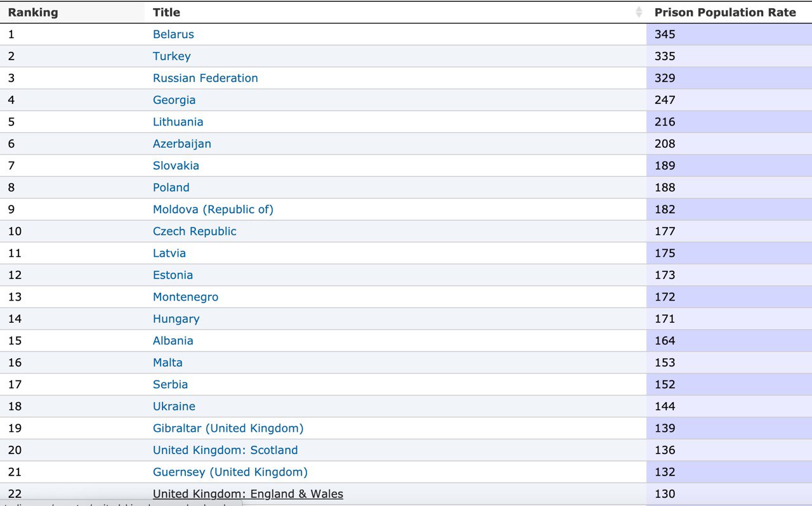The width and height of the screenshot is (812, 506).
Task: Open the Azerbaijan link
Action: 181,144
